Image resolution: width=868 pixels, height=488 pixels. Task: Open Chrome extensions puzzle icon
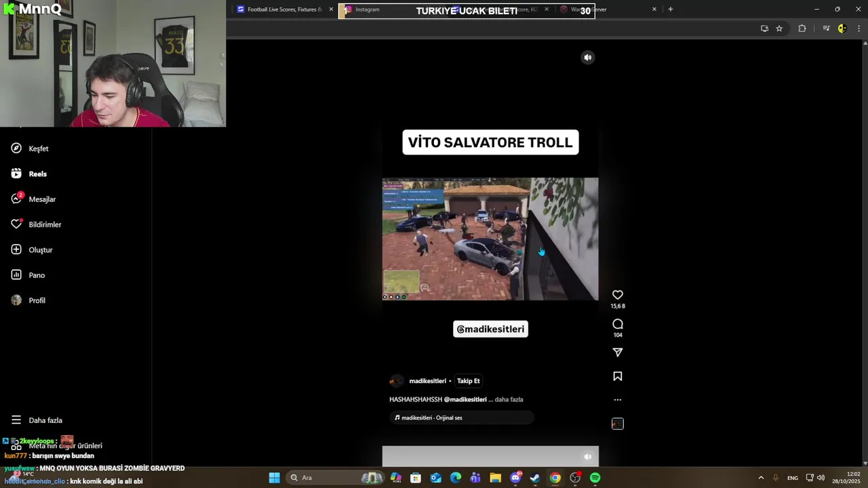[x=802, y=28]
